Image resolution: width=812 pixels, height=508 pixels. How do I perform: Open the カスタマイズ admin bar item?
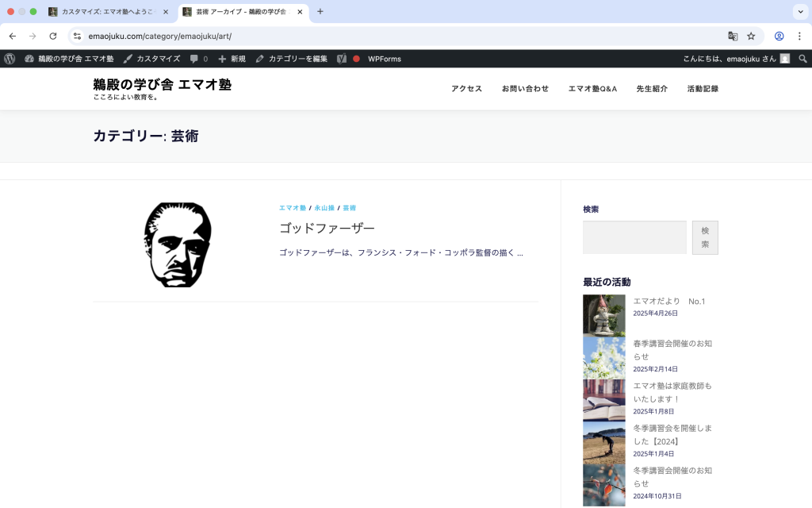click(x=151, y=59)
